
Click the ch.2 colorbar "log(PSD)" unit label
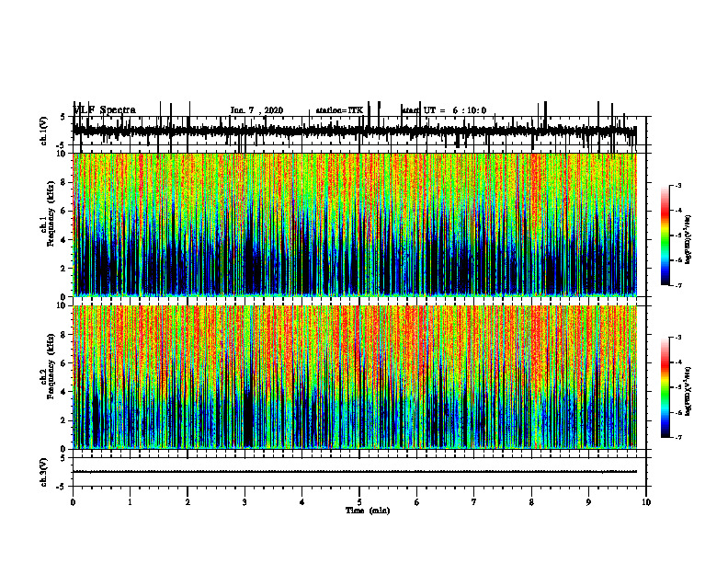(x=688, y=392)
